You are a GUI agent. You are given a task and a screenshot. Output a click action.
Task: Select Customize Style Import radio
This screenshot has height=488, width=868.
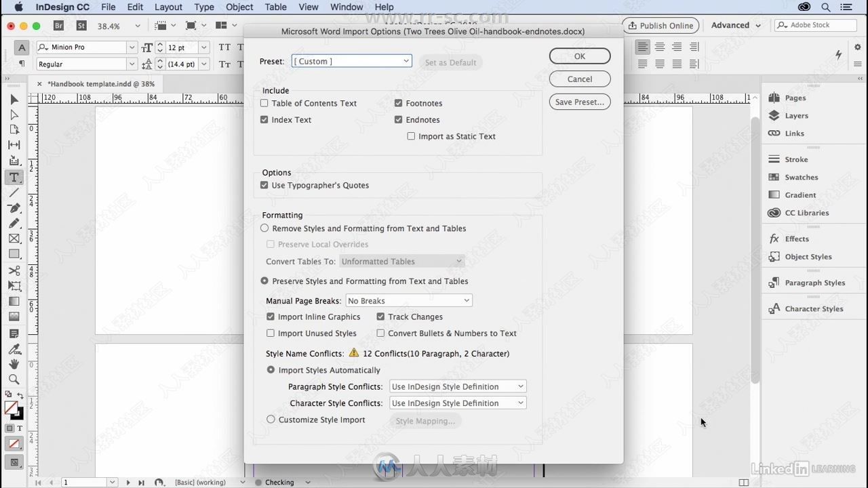tap(271, 420)
